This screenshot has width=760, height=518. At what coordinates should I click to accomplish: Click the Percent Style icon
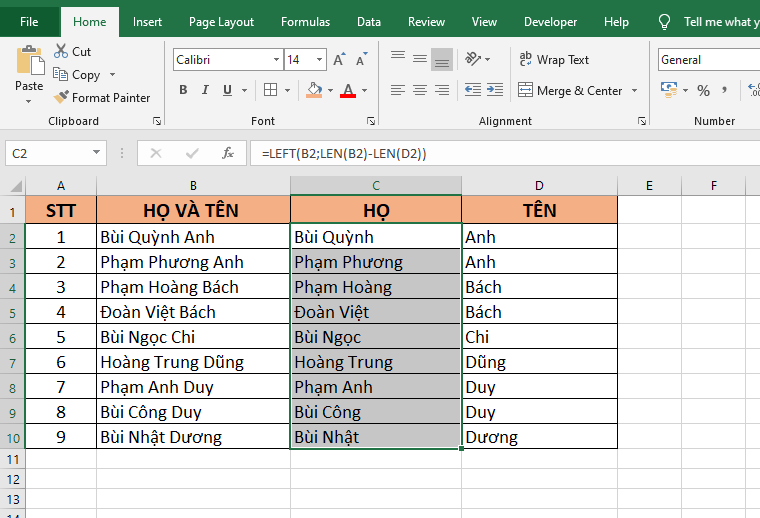click(x=703, y=91)
